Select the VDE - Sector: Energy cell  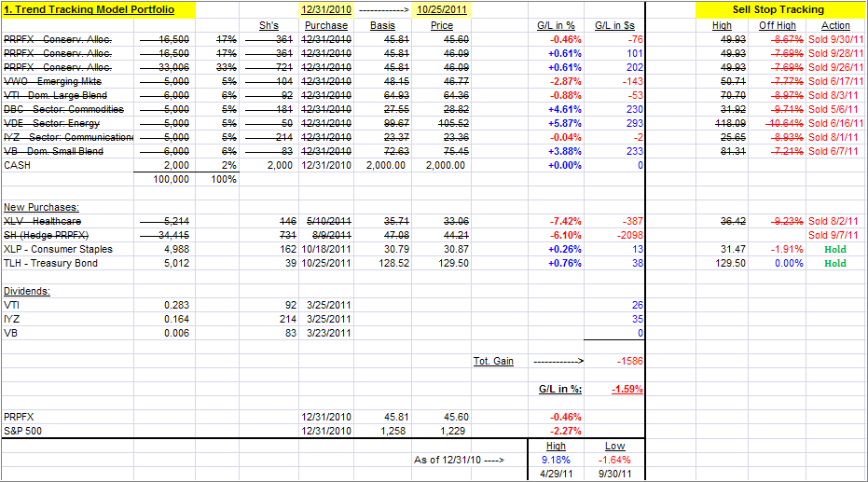pyautogui.click(x=51, y=123)
